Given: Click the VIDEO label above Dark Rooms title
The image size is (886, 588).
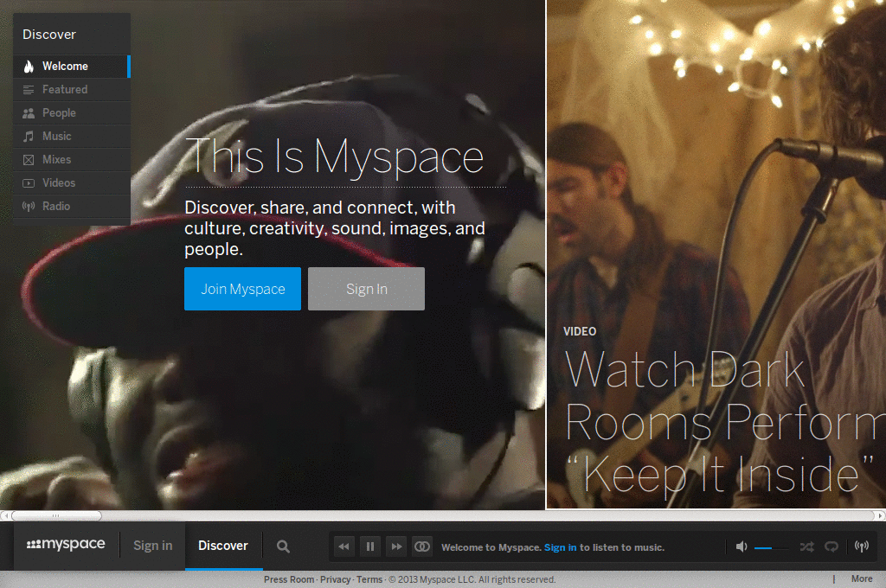Looking at the screenshot, I should [580, 331].
